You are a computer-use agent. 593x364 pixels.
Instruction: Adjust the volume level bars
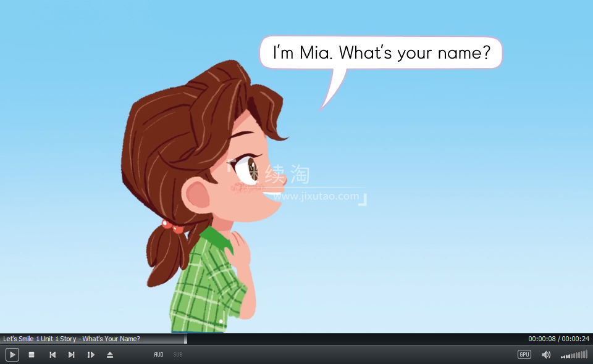[574, 355]
